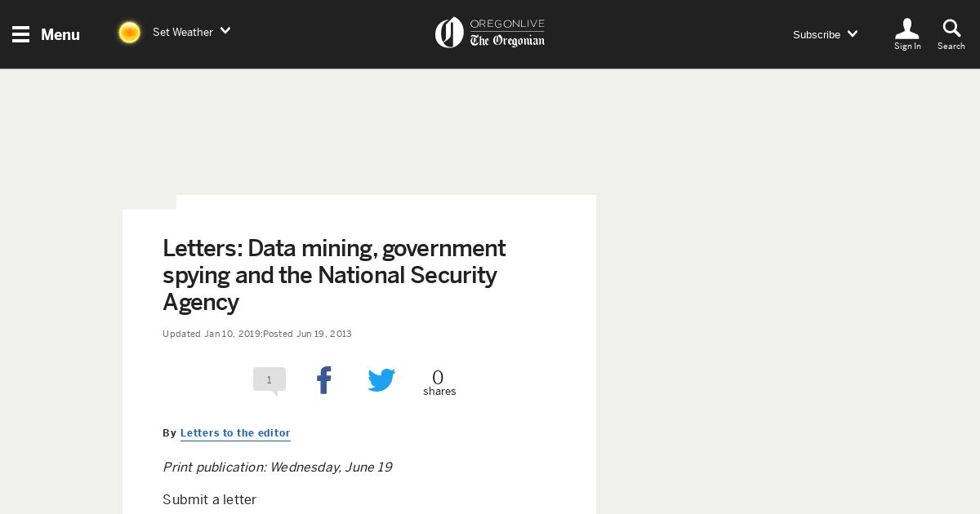Click the article headline about Data mining
Image resolution: width=980 pixels, height=514 pixels.
click(335, 275)
